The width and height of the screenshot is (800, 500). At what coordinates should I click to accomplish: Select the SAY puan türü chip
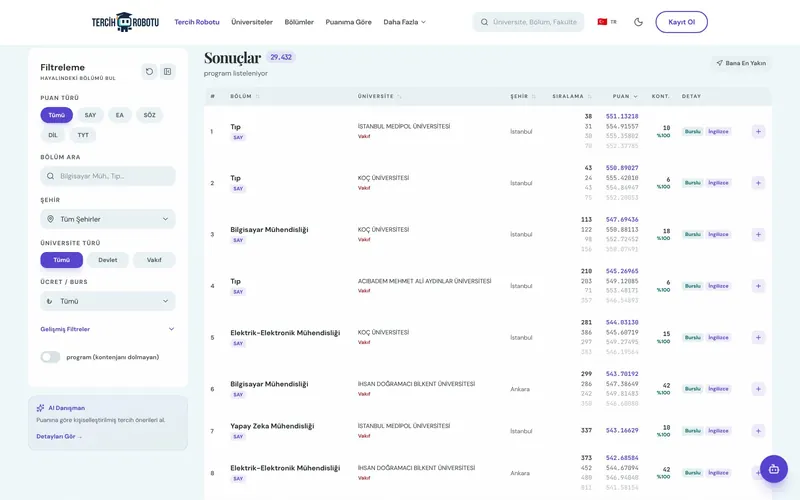(90, 115)
